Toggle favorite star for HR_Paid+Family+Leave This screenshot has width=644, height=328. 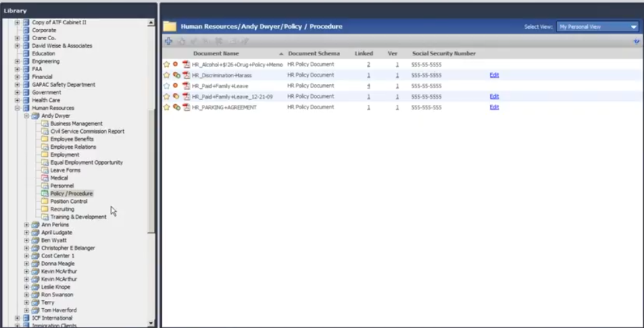166,86
